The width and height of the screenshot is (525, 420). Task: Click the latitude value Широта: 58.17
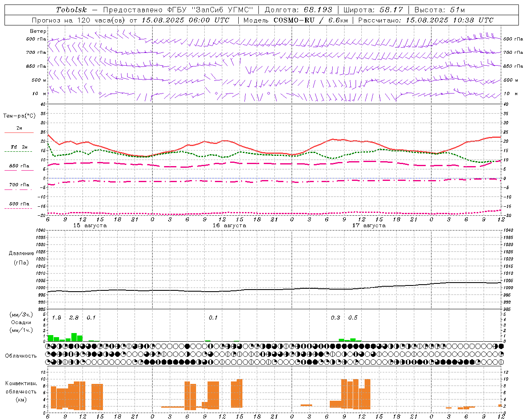[x=373, y=10]
